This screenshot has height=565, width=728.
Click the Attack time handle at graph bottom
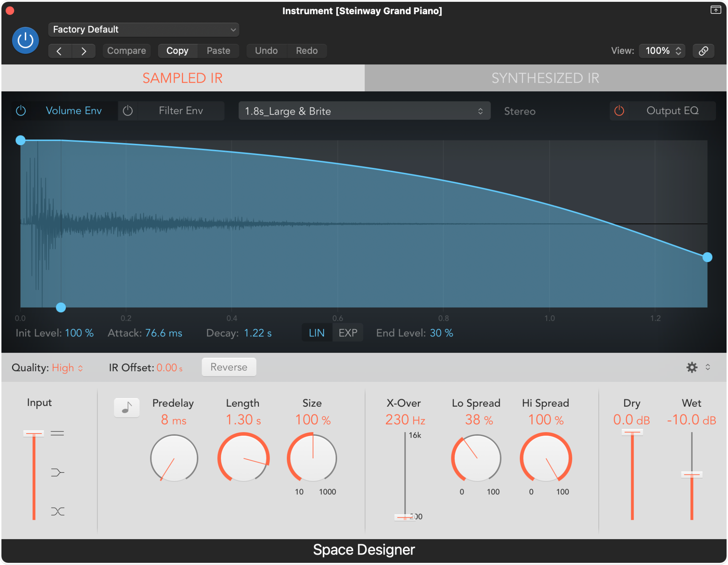pyautogui.click(x=61, y=308)
